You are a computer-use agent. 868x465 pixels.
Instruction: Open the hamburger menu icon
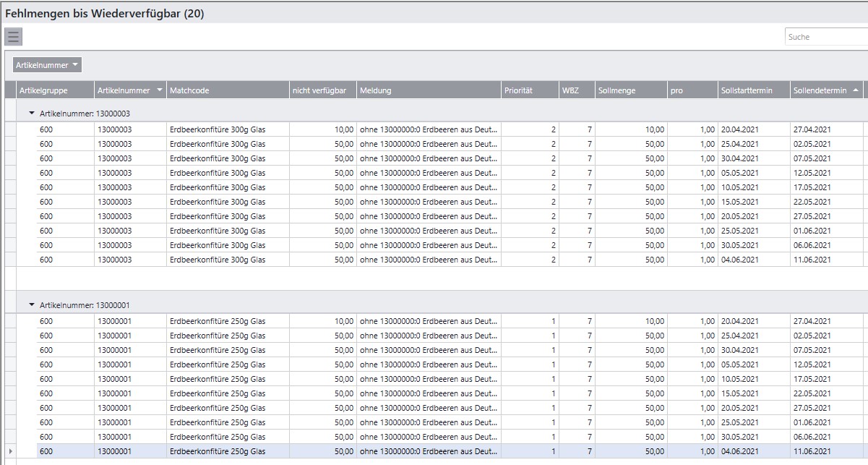click(x=13, y=37)
